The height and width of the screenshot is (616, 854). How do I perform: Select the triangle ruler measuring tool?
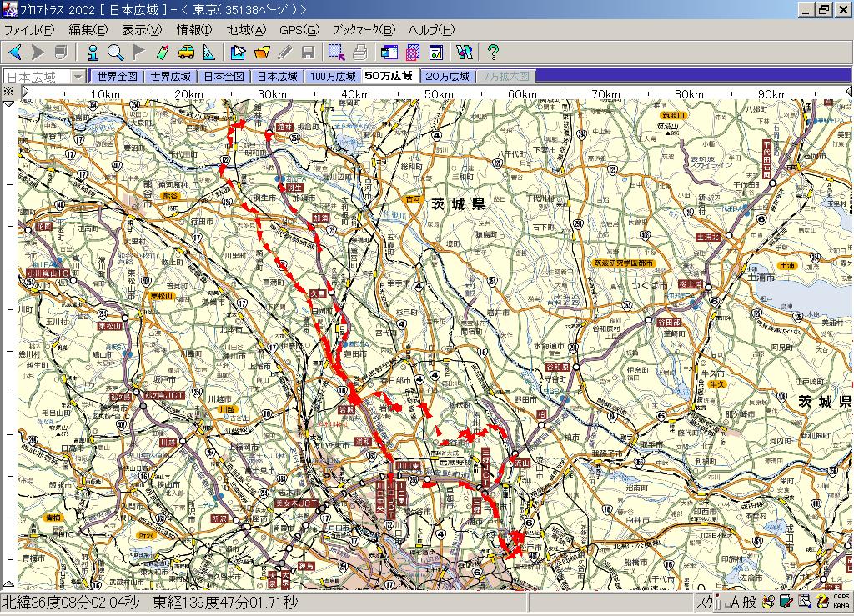coord(208,53)
